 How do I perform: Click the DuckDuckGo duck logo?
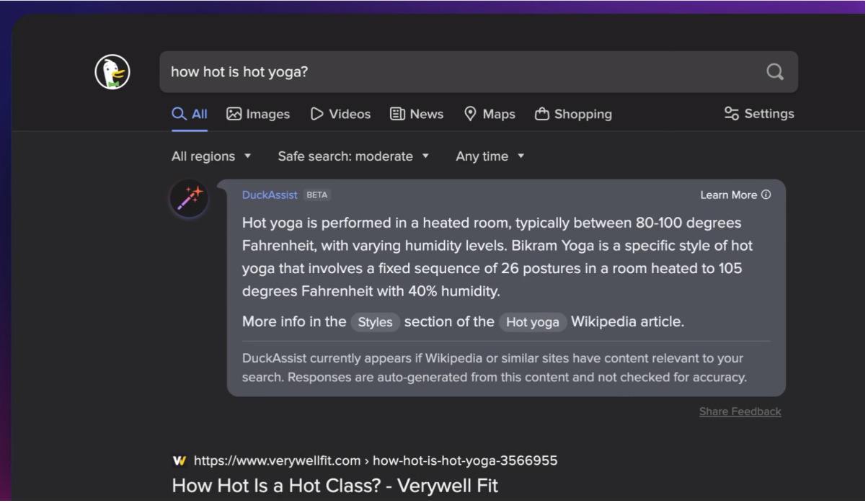click(112, 72)
